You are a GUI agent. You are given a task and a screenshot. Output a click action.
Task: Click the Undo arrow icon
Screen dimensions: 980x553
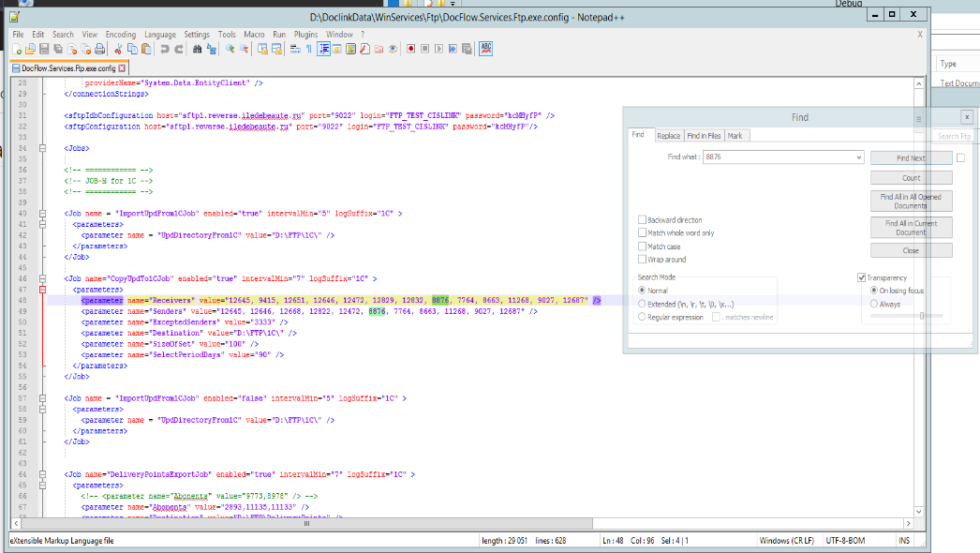(x=165, y=49)
